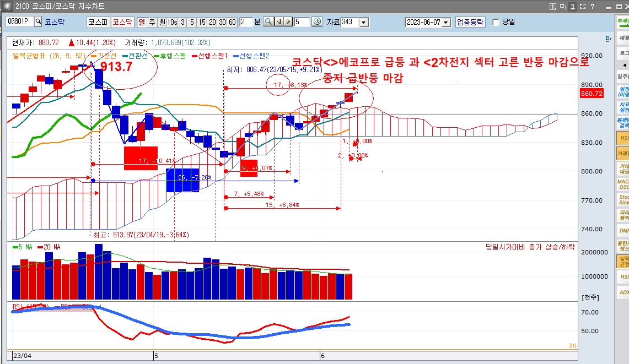The width and height of the screenshot is (629, 364).
Task: Click the 후행스팬 legend label
Action: pyautogui.click(x=173, y=56)
